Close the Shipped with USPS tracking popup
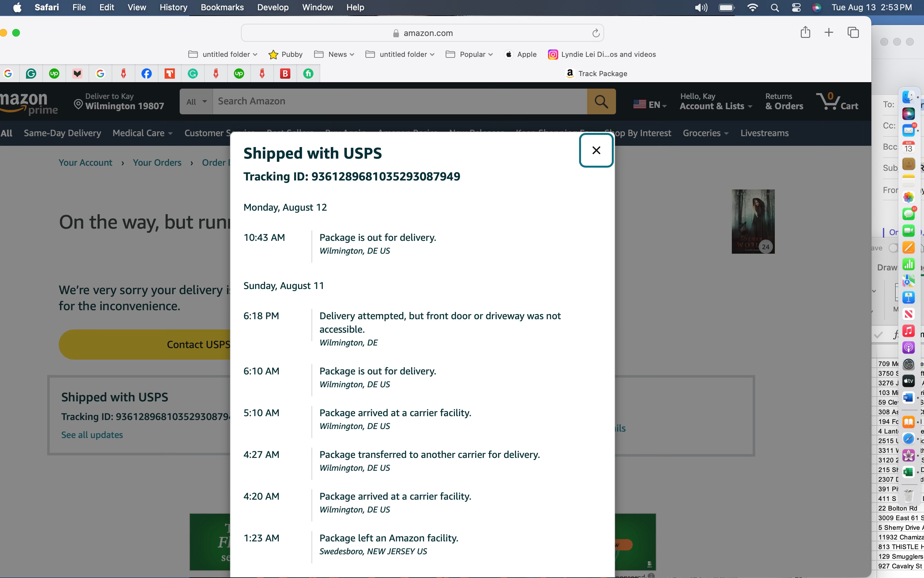The width and height of the screenshot is (924, 578). click(596, 150)
